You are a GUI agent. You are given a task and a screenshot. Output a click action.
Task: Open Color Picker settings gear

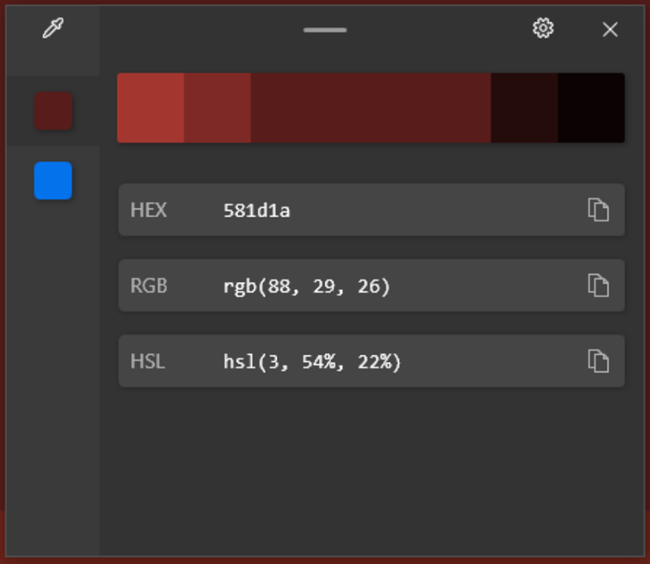pos(543,29)
